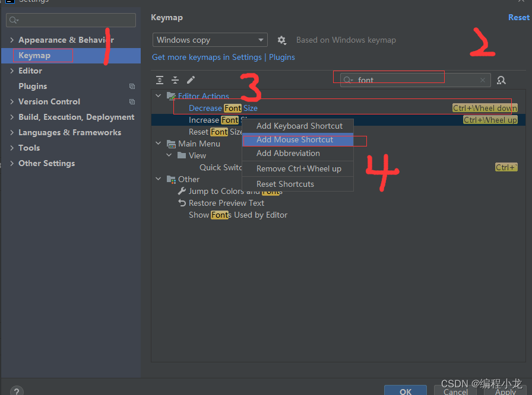Choose Remove Ctrl+Wheel up item
This screenshot has height=395, width=532.
[298, 168]
